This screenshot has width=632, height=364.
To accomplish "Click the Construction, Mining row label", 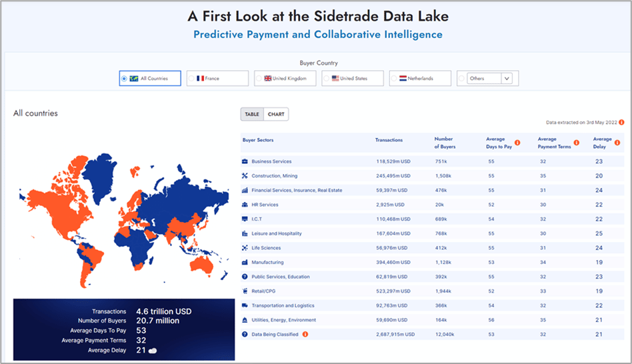I will click(275, 176).
